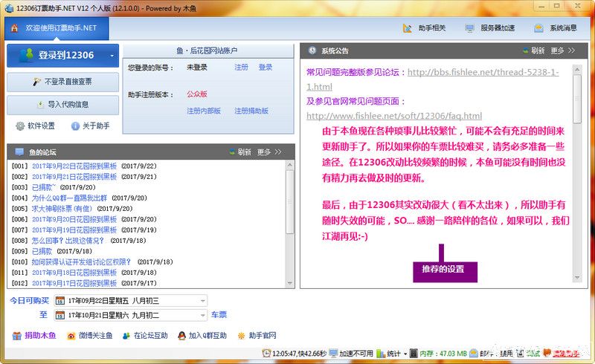
Task: Click the purple 推荐的设置 box
Action: coord(445,270)
